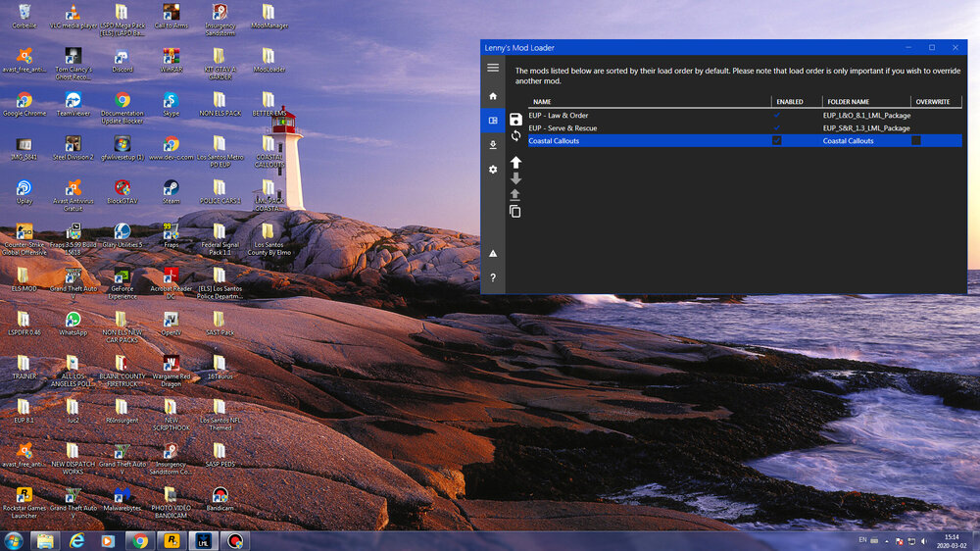Image resolution: width=980 pixels, height=551 pixels.
Task: Open the help question mark icon
Action: pos(493,277)
